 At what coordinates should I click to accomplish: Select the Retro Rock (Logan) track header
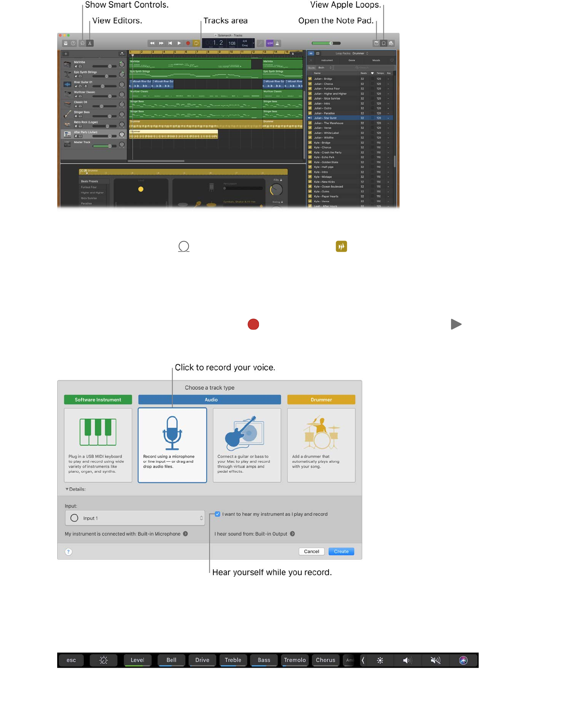[x=94, y=124]
